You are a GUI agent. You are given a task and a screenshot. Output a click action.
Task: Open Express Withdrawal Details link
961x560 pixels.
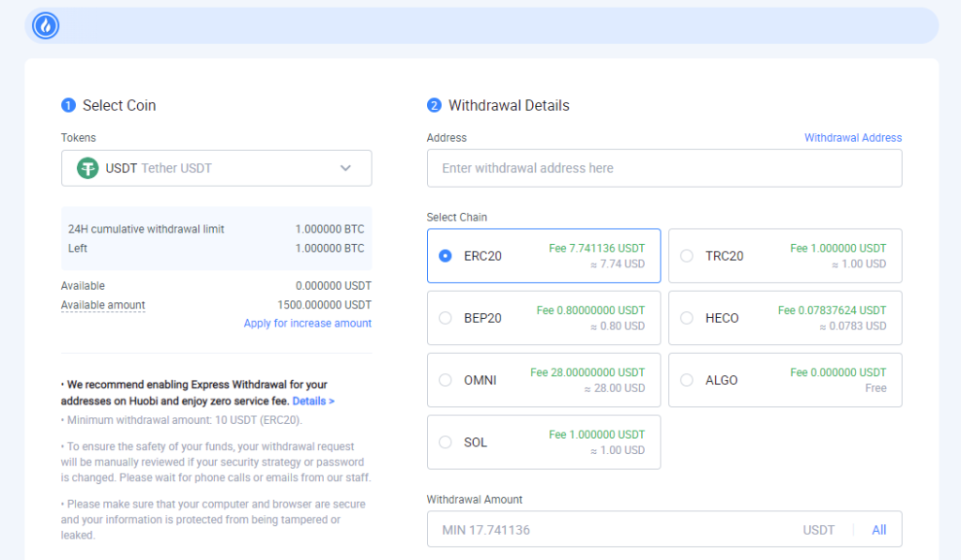pos(313,401)
